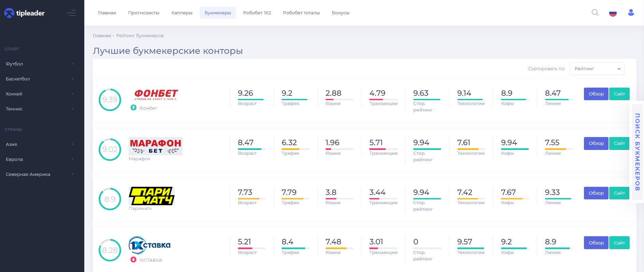
Task: Open the Марафон name link
Action: click(x=139, y=158)
